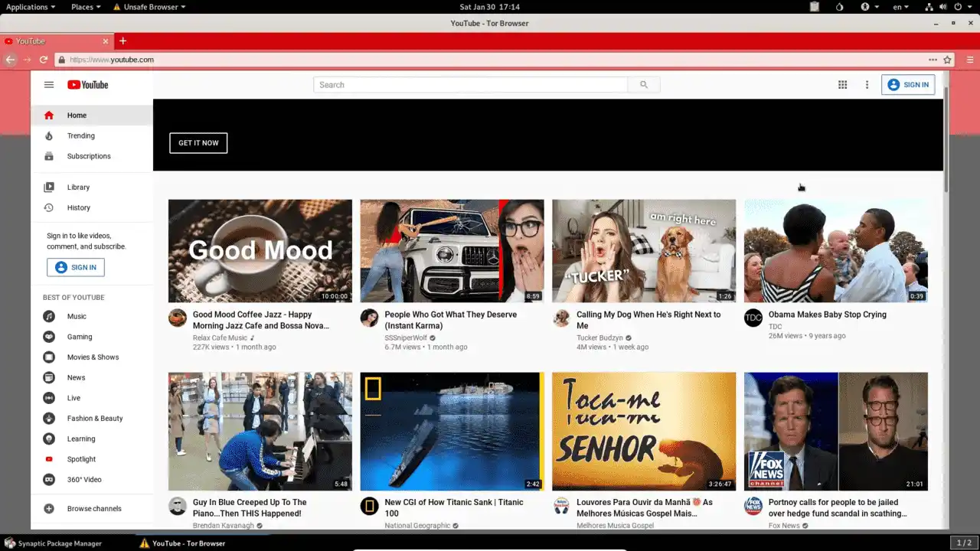Open a new browser tab
Image resolution: width=980 pixels, height=551 pixels.
tap(122, 41)
